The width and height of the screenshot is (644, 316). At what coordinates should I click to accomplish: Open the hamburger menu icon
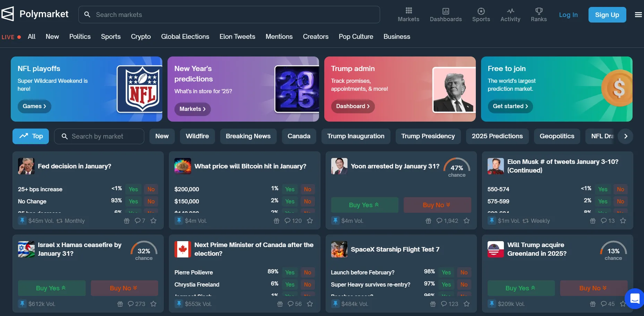(x=638, y=15)
